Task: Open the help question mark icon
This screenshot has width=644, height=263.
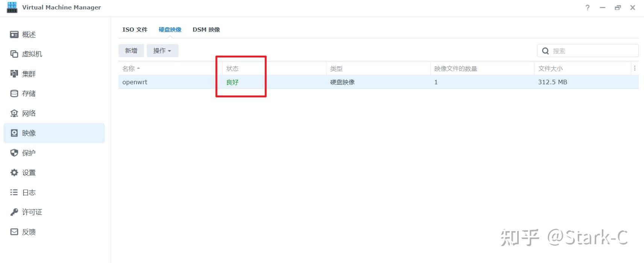Action: click(588, 8)
